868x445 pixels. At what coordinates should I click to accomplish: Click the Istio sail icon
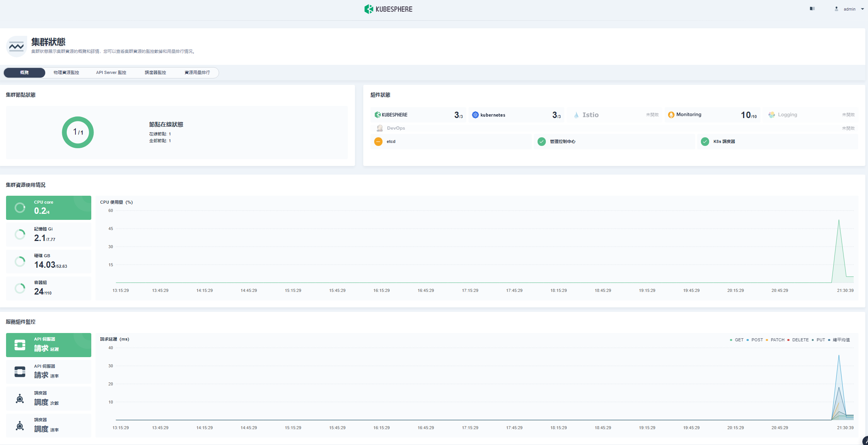(x=576, y=115)
